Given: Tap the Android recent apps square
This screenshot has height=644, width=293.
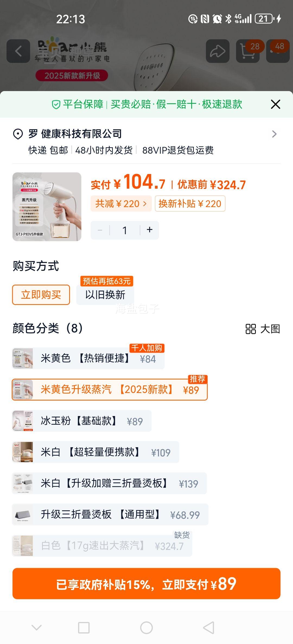Looking at the screenshot, I should point(84,628).
